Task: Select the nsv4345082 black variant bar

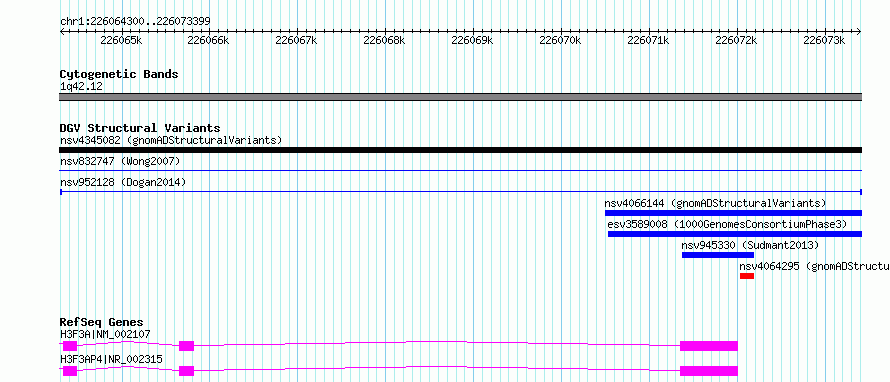Action: pos(460,150)
